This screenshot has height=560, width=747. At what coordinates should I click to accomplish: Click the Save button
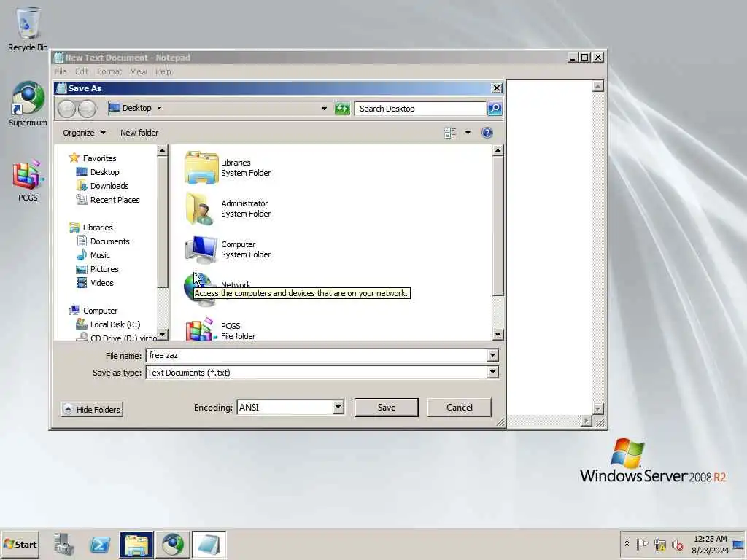pos(387,408)
